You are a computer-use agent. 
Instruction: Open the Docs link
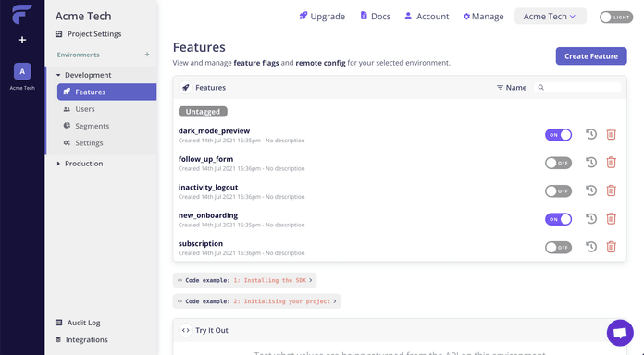click(x=376, y=17)
